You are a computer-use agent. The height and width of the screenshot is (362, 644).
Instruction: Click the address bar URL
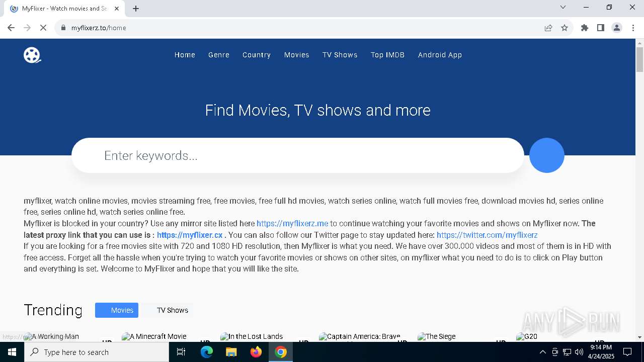click(99, 28)
